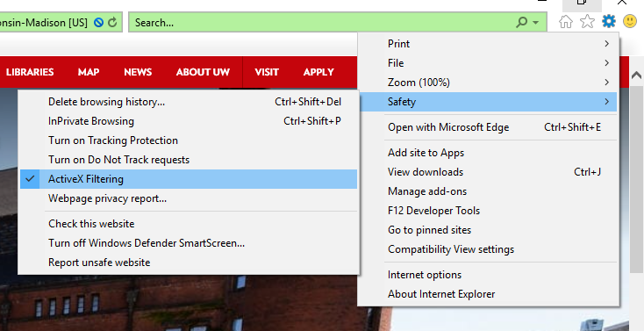The height and width of the screenshot is (331, 644).
Task: Launch F12 Developer Tools
Action: 489,211
